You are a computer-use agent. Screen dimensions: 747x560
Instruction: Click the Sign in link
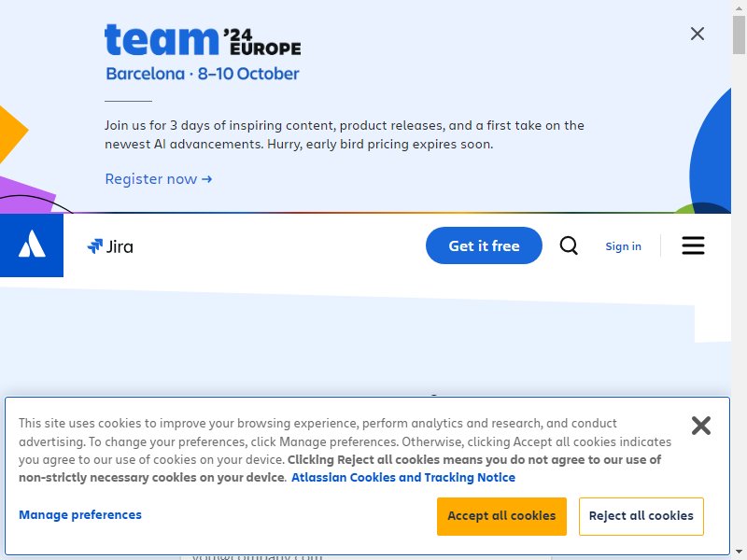point(623,246)
